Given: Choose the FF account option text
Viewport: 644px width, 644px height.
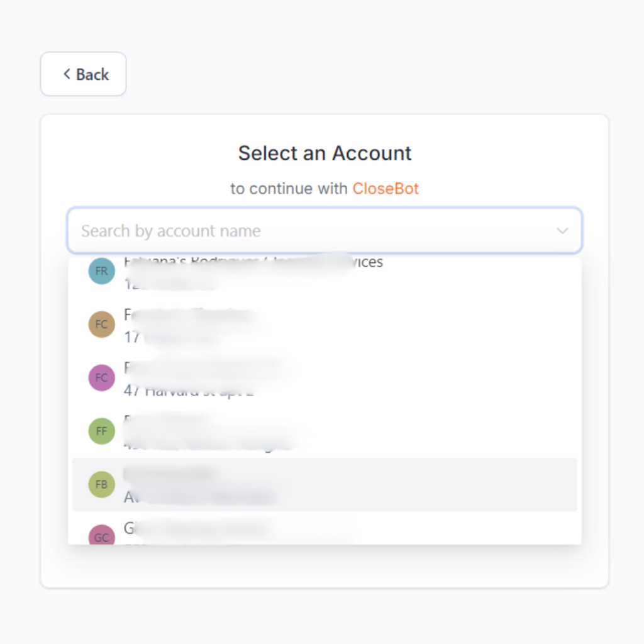Looking at the screenshot, I should [x=209, y=431].
